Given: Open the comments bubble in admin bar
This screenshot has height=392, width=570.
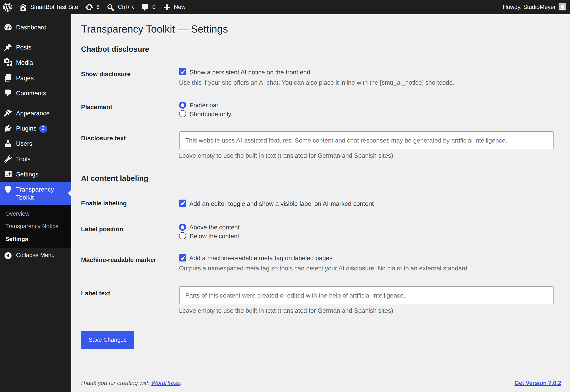Looking at the screenshot, I should tap(145, 7).
